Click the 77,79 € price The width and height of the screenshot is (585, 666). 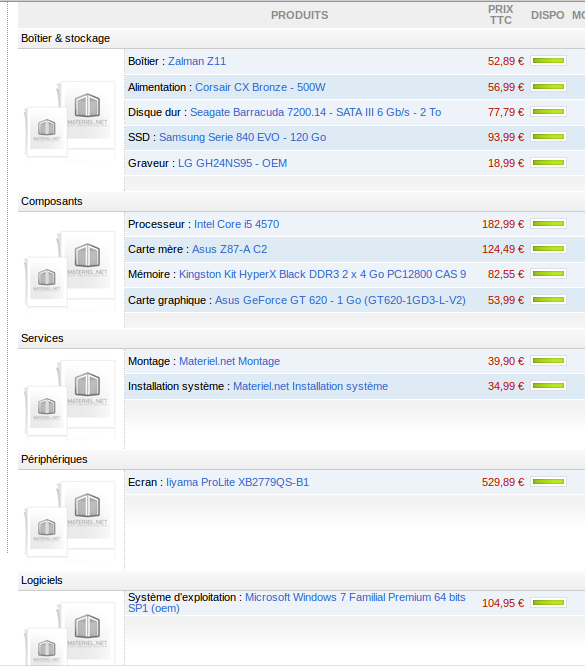(506, 112)
